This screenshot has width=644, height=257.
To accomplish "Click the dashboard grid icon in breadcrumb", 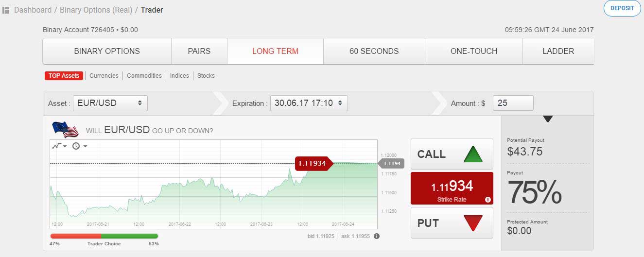I will pyautogui.click(x=6, y=10).
